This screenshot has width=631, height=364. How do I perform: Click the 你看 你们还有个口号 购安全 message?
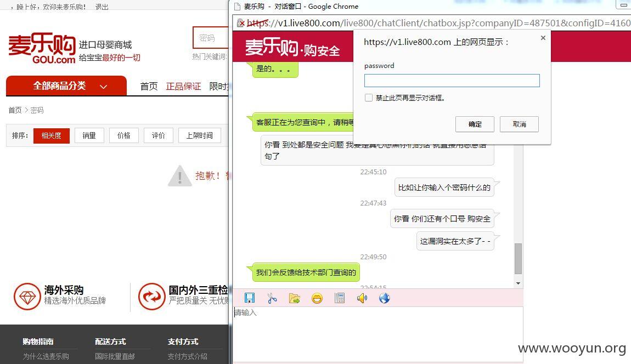(x=442, y=219)
